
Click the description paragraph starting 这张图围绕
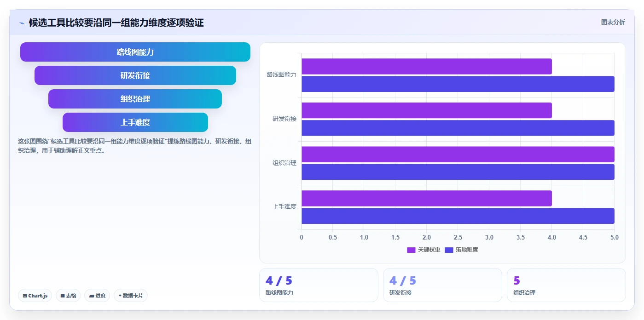(x=134, y=146)
